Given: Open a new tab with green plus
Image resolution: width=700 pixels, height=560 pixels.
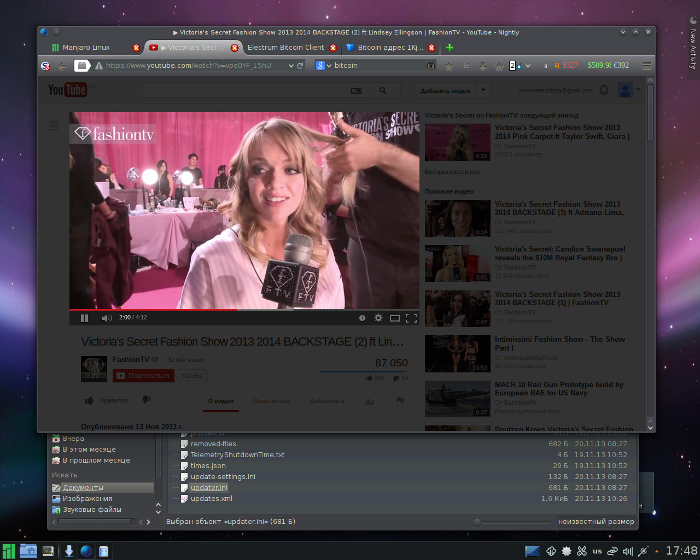Looking at the screenshot, I should (x=450, y=47).
